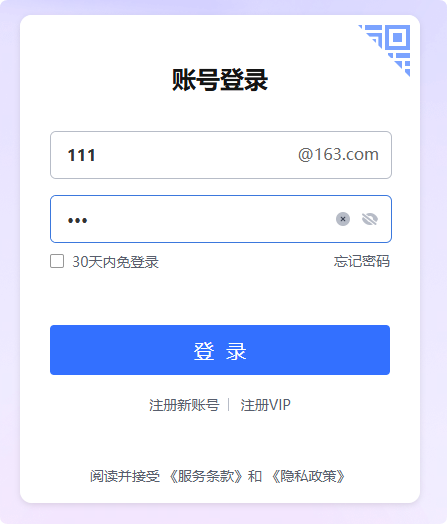The image size is (447, 524).
Task: Click the 账号登录 heading
Action: pyautogui.click(x=220, y=80)
